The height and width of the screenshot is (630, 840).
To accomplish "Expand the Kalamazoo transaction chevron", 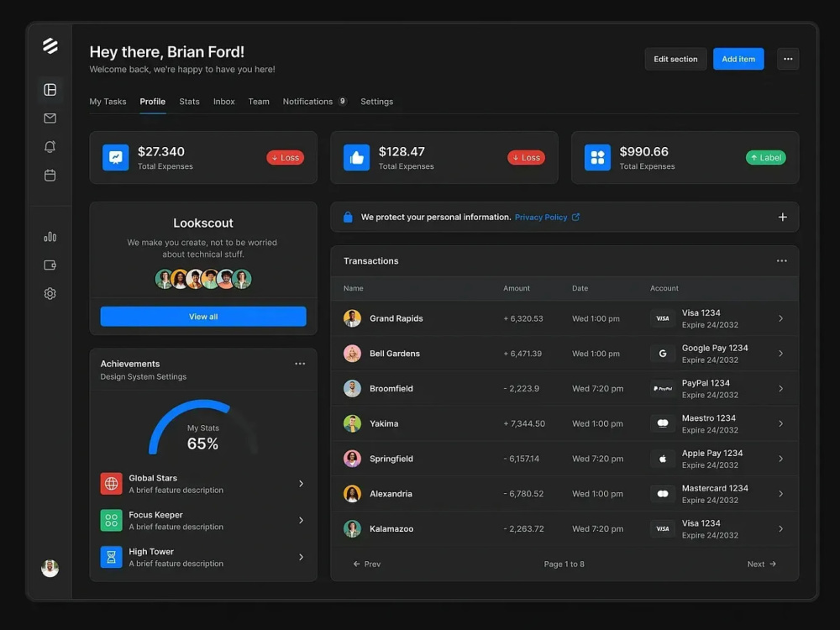I will pos(780,528).
